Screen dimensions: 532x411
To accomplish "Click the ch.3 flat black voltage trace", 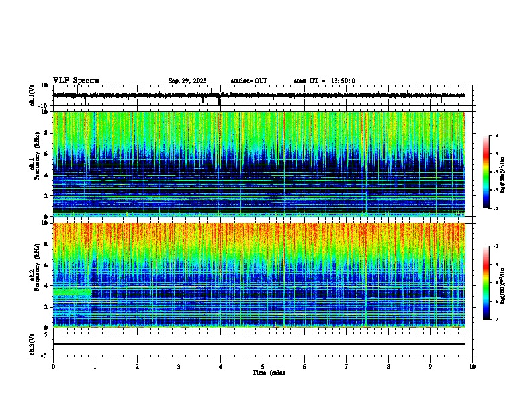I will point(259,344).
